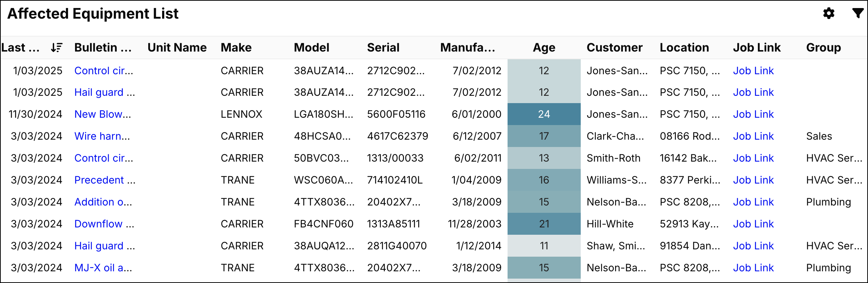The height and width of the screenshot is (283, 868).
Task: Select the age 24 highlighted cell
Action: (x=544, y=114)
